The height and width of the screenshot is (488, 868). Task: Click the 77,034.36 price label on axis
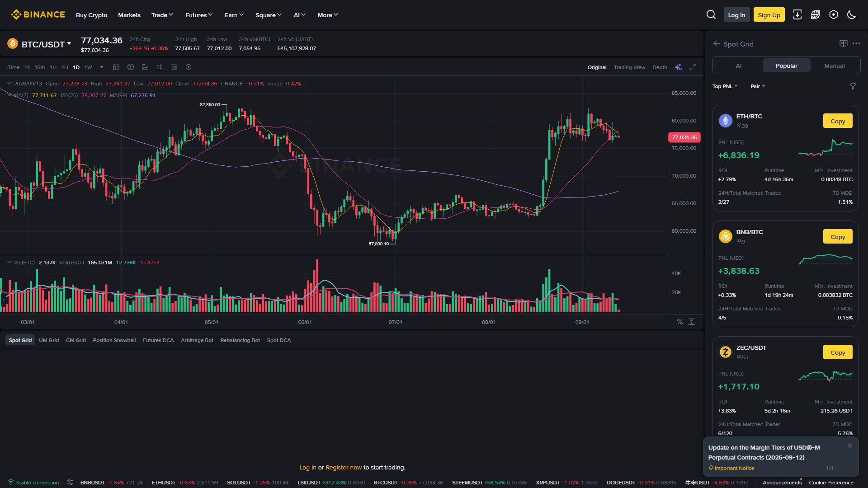pos(684,137)
